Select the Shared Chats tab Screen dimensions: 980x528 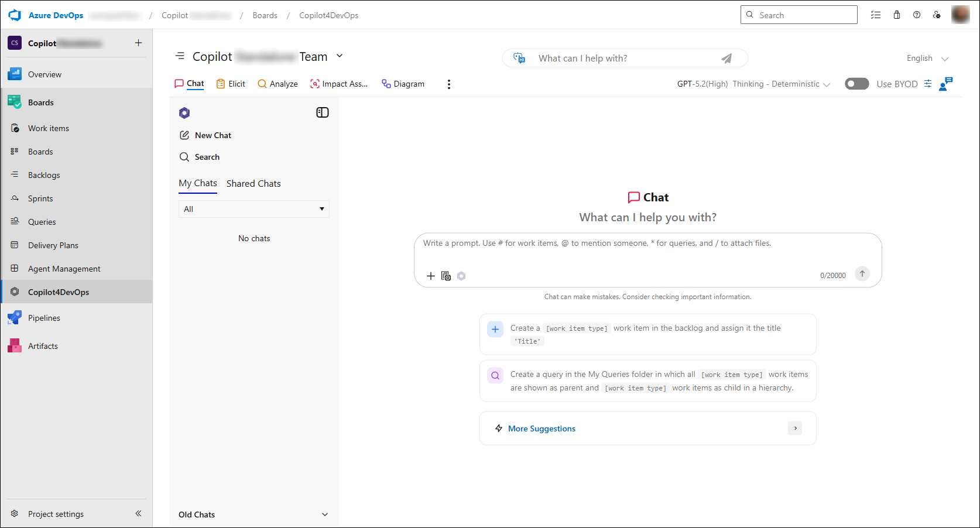253,184
